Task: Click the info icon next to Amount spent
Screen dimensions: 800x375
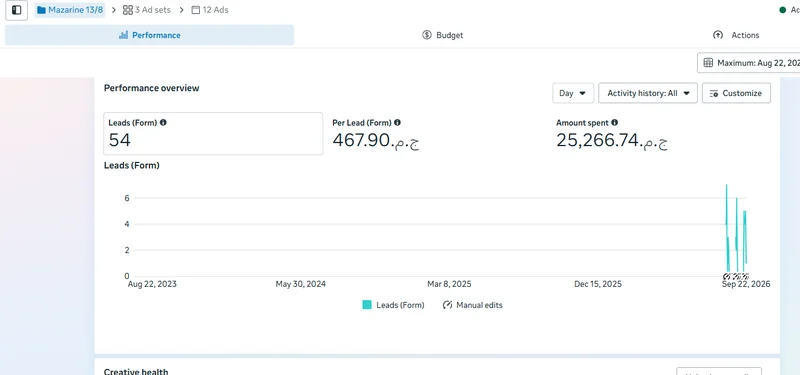Action: (614, 122)
